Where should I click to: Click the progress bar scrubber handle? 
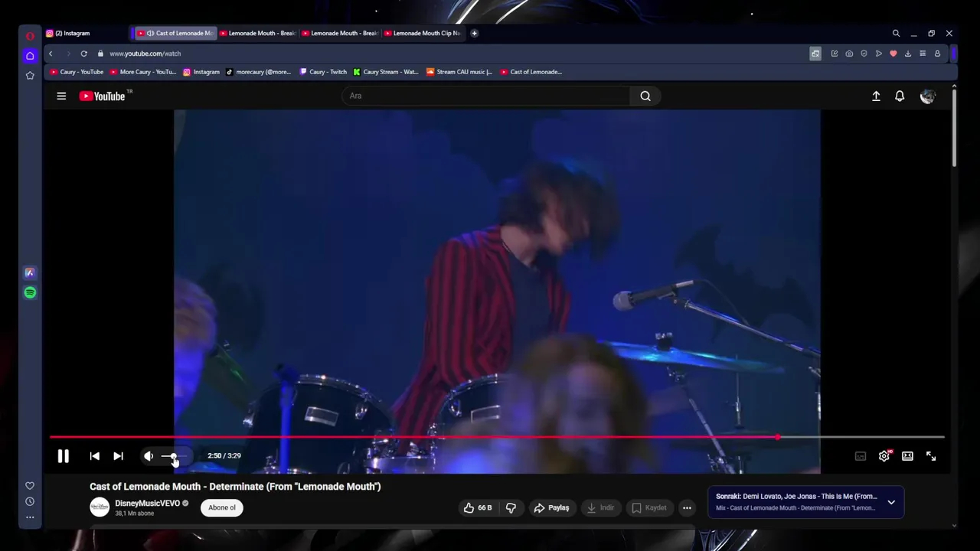pos(778,437)
